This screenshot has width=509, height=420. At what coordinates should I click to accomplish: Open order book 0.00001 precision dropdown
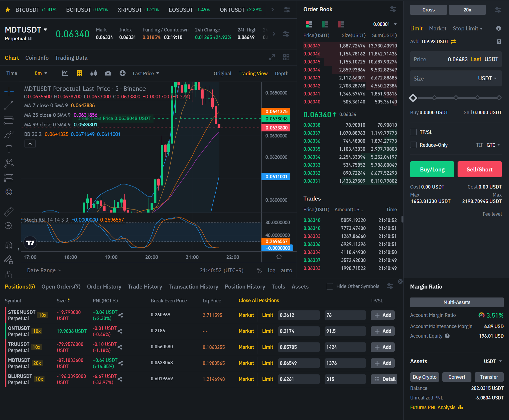pos(385,24)
